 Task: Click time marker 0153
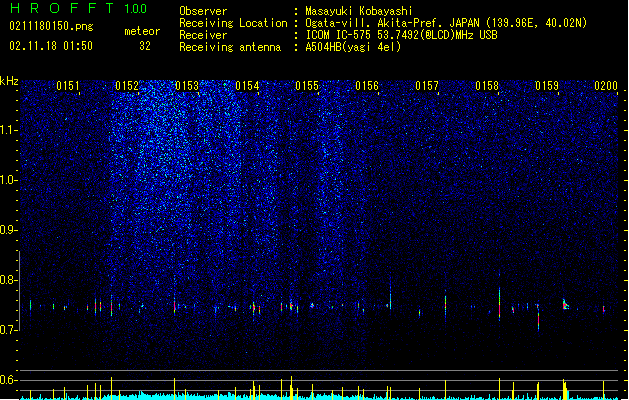187,86
